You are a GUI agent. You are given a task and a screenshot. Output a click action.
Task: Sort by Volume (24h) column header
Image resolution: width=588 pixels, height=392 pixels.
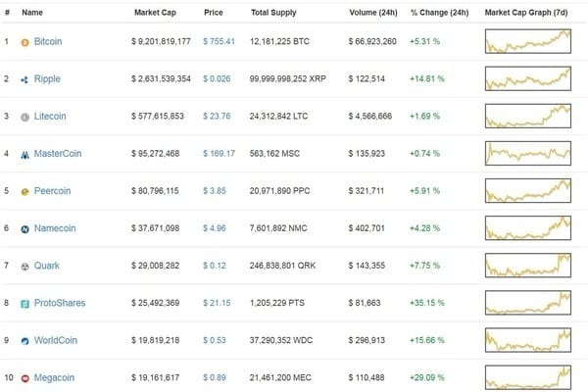click(375, 13)
